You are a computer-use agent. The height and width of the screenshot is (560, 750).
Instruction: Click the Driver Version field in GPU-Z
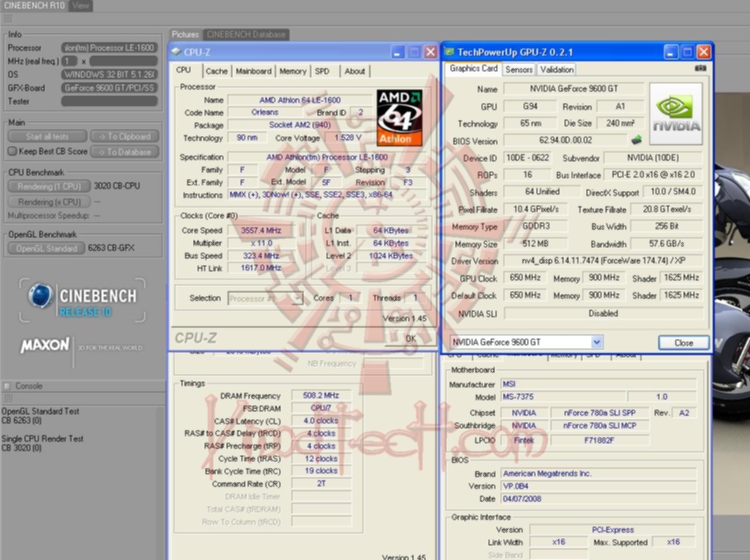(x=603, y=261)
